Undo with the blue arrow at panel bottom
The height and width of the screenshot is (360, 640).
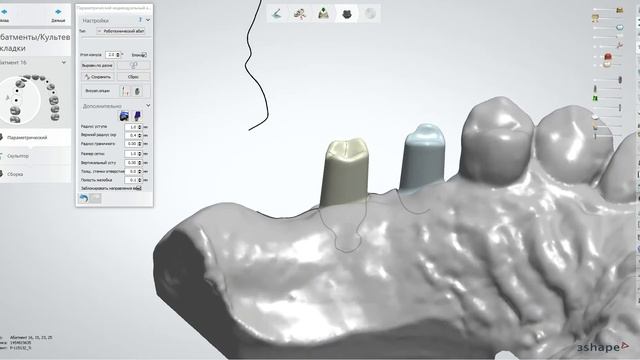(x=84, y=198)
